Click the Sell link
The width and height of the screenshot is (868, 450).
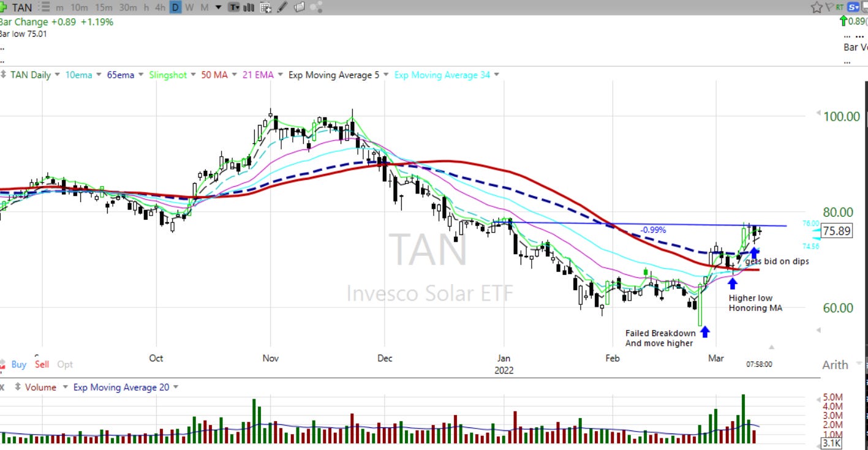click(42, 364)
